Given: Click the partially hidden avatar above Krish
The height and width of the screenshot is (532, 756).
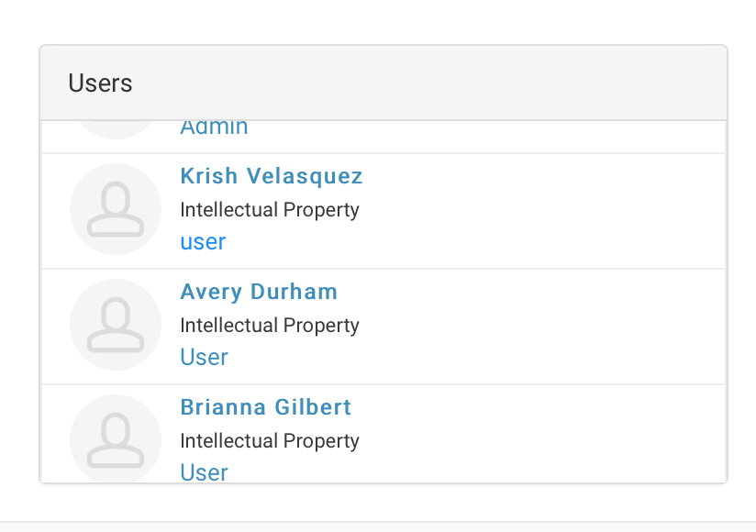Looking at the screenshot, I should tap(116, 128).
